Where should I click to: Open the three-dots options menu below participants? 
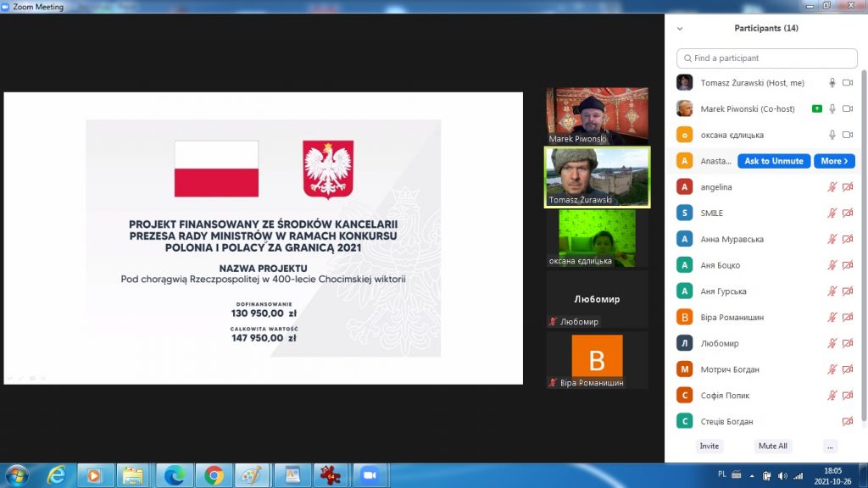[830, 446]
